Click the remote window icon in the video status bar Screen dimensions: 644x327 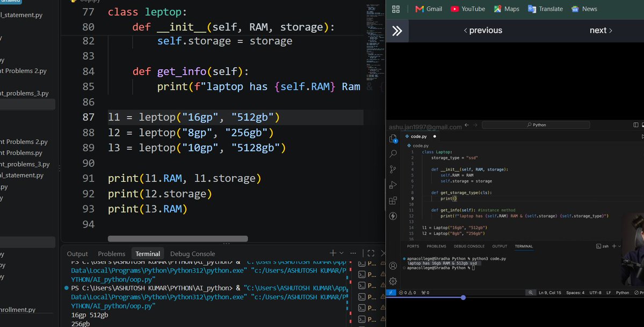click(391, 293)
